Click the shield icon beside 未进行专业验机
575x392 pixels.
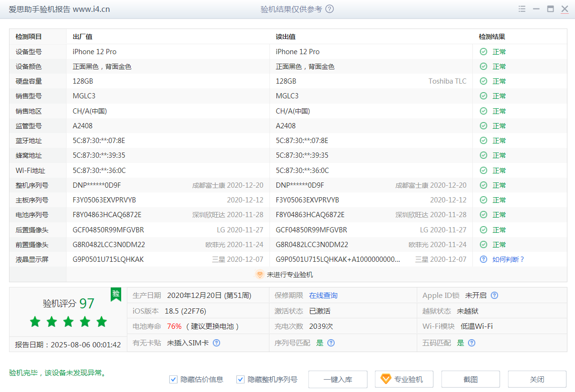(x=259, y=275)
